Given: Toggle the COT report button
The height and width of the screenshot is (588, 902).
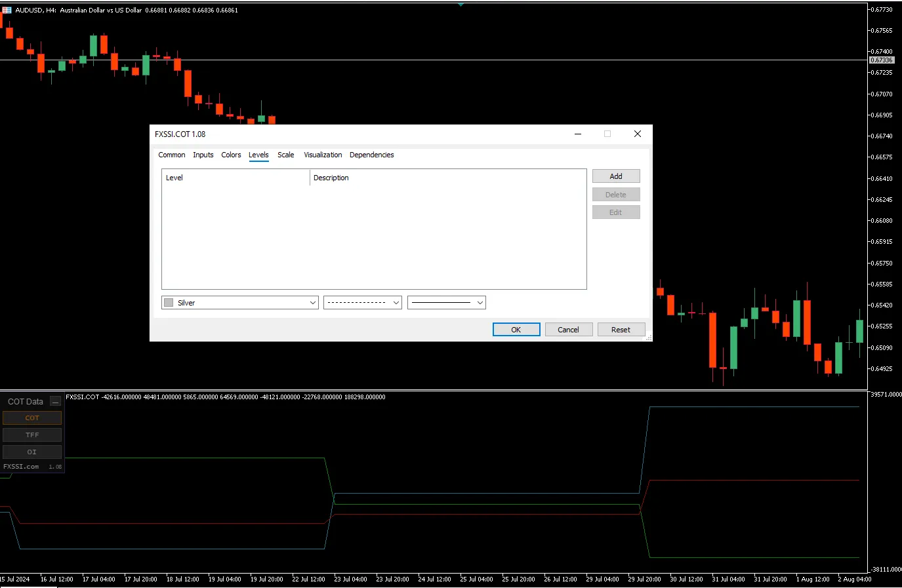Looking at the screenshot, I should 32,418.
